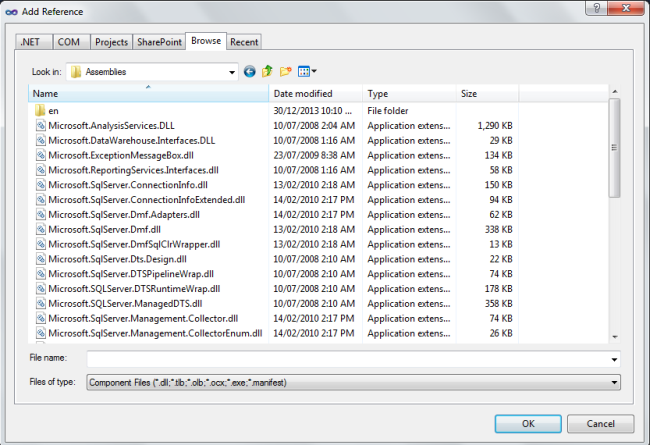This screenshot has height=445, width=650.
Task: Select Microsoft.SqlServer.Management.CollectorEnum.dll file name
Action: pos(155,333)
